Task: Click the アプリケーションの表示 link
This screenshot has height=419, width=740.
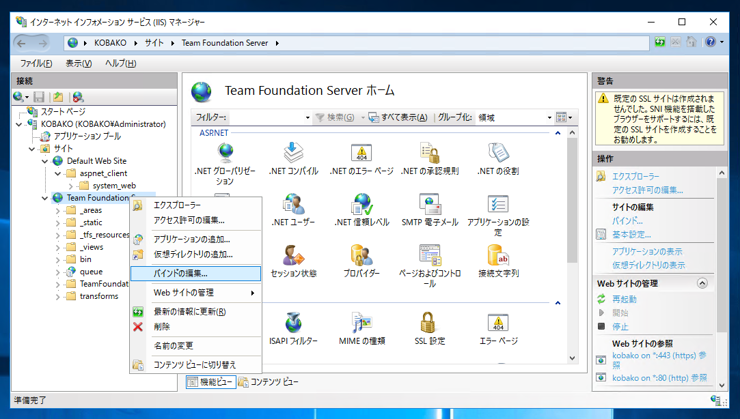Action: (x=647, y=251)
